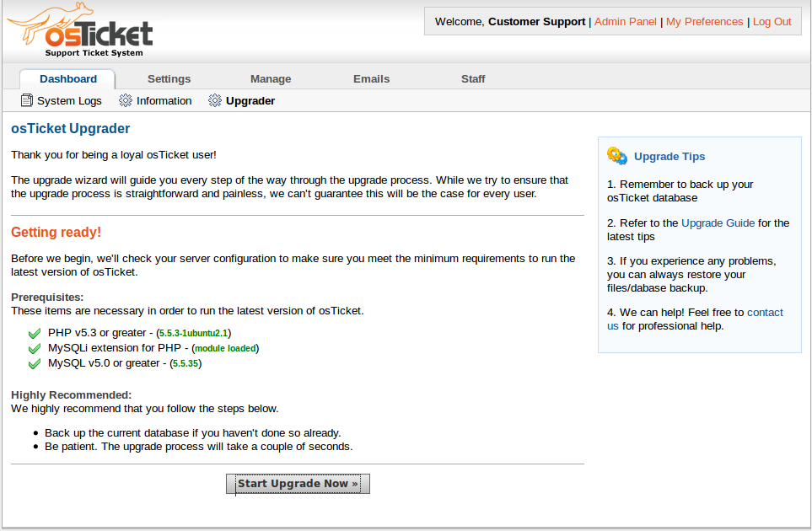Open the Upgrade Guide link
The width and height of the screenshot is (812, 531).
718,223
